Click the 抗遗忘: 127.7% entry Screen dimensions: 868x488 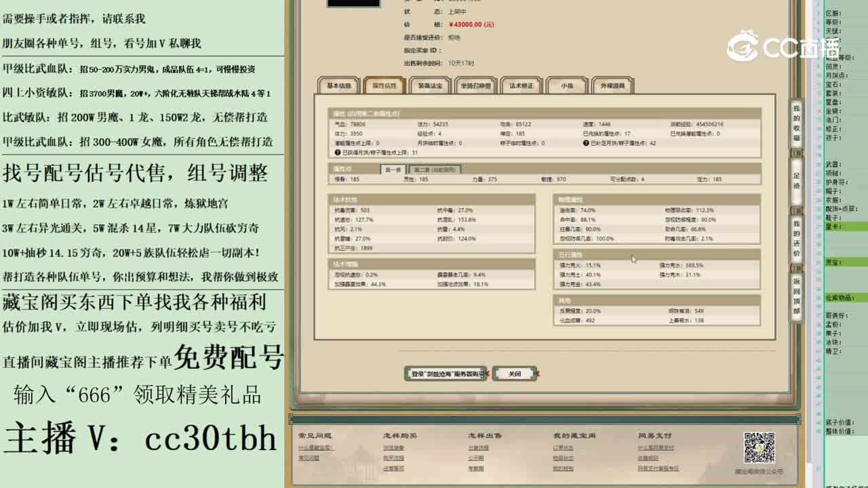tap(354, 220)
